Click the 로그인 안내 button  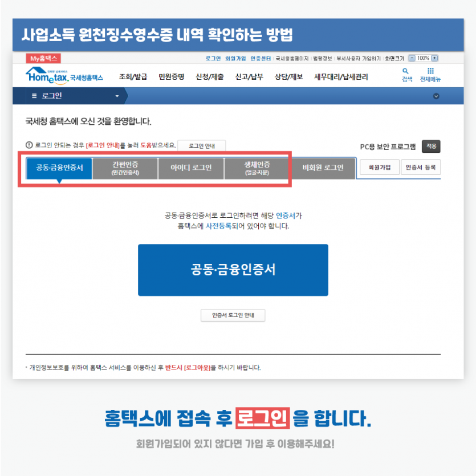click(x=202, y=146)
